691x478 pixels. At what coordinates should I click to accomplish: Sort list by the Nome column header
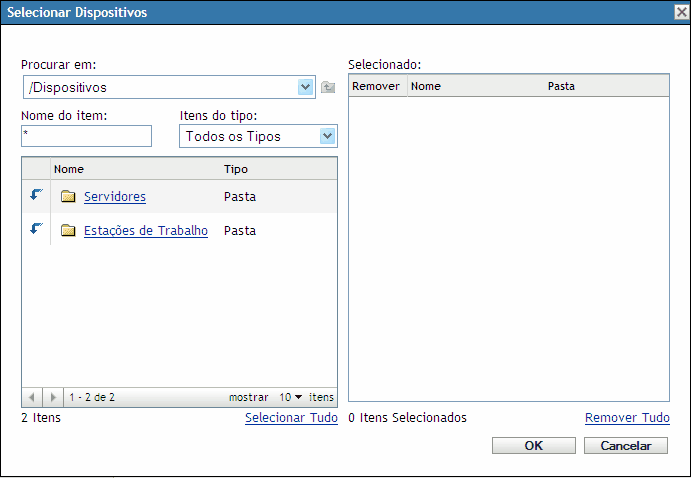(x=69, y=169)
